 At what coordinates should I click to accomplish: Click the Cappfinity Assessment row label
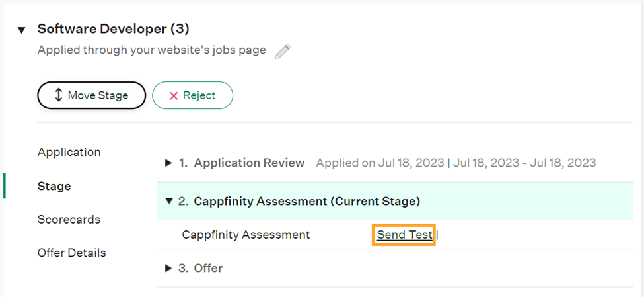[246, 235]
